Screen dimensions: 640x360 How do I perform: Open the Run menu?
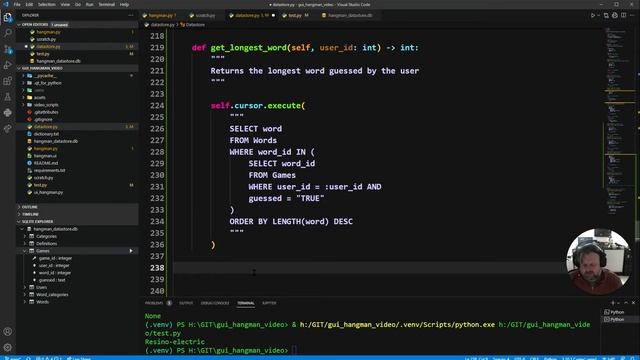pos(89,4)
